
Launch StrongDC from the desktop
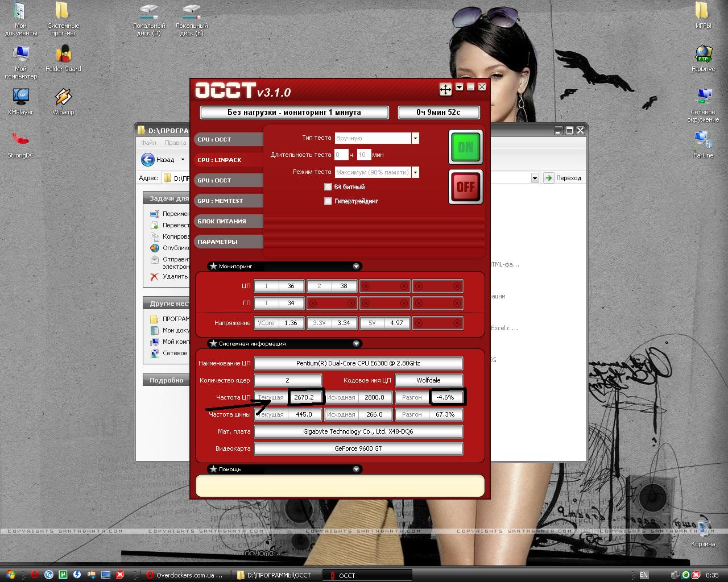20,145
